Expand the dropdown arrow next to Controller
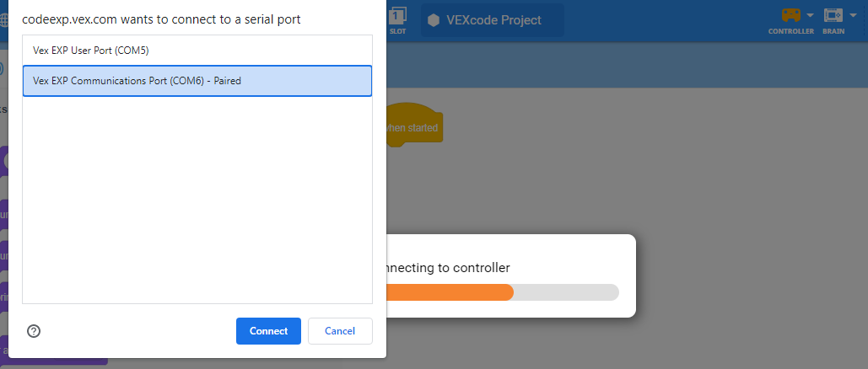Image resolution: width=868 pixels, height=369 pixels. [x=810, y=15]
